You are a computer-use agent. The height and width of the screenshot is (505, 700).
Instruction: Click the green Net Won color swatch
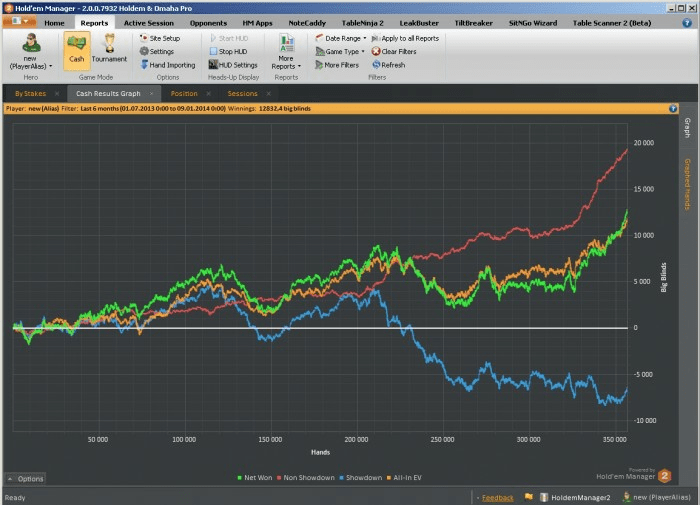click(240, 478)
